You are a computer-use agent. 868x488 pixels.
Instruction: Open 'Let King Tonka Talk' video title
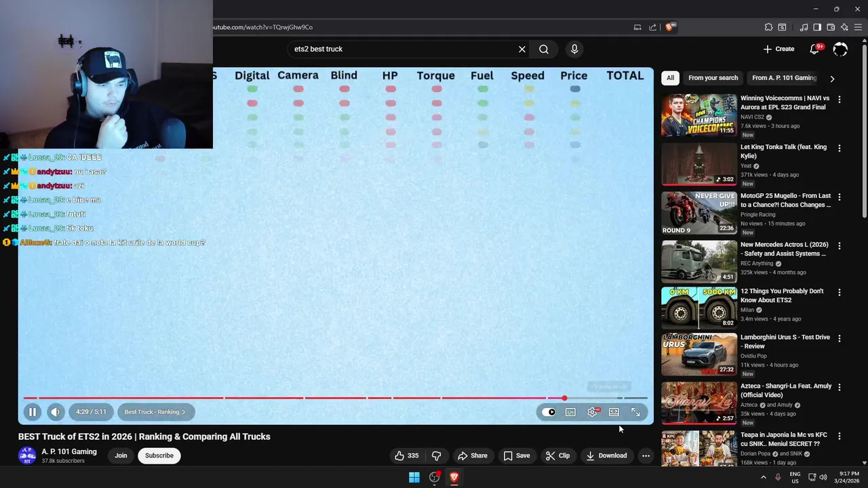(783, 152)
